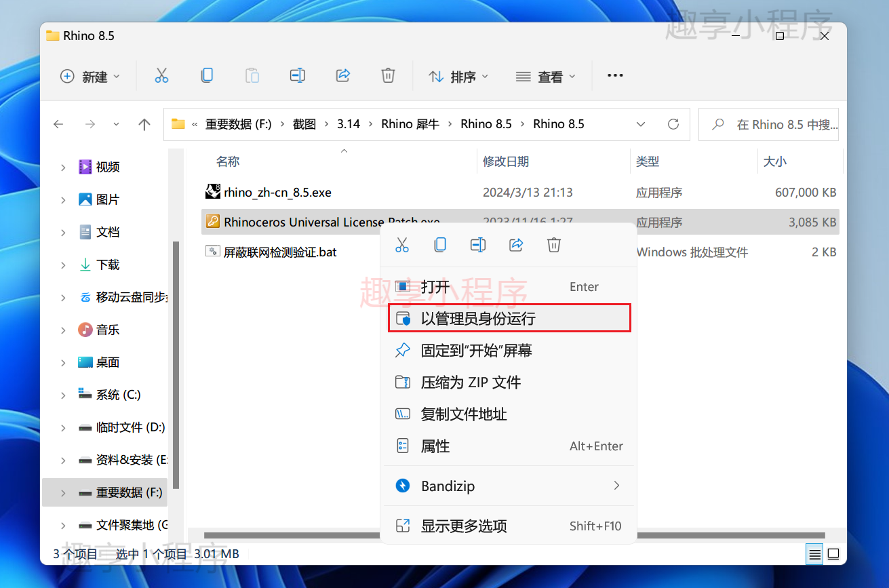Click the Rename icon in the top toolbar
Viewport: 889px width, 588px height.
click(x=297, y=76)
